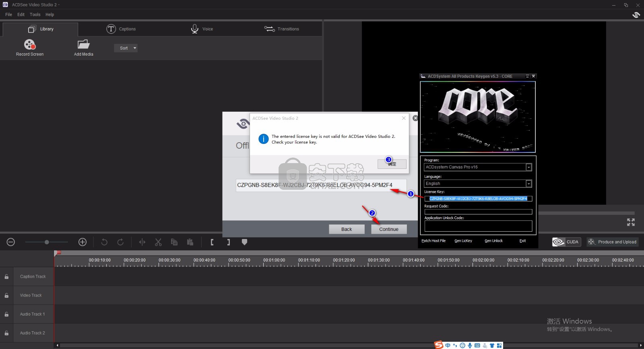644x349 pixels.
Task: Open Sogou toolbox grid icon
Action: [499, 345]
